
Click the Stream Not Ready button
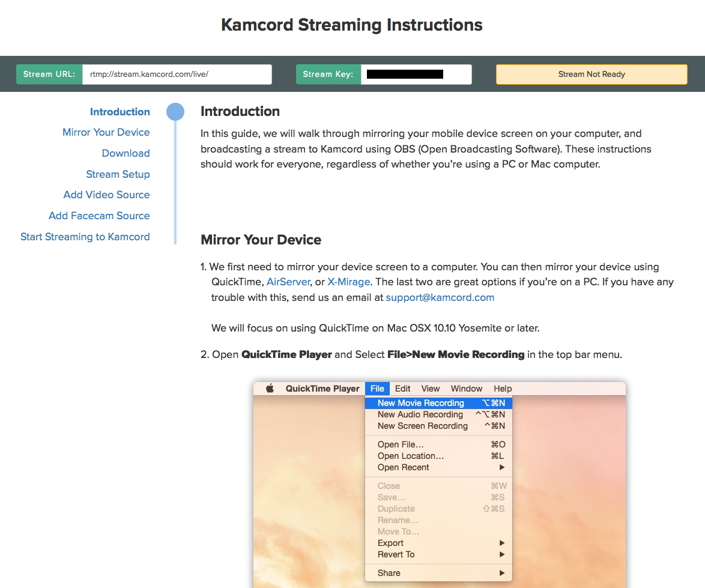pyautogui.click(x=592, y=74)
